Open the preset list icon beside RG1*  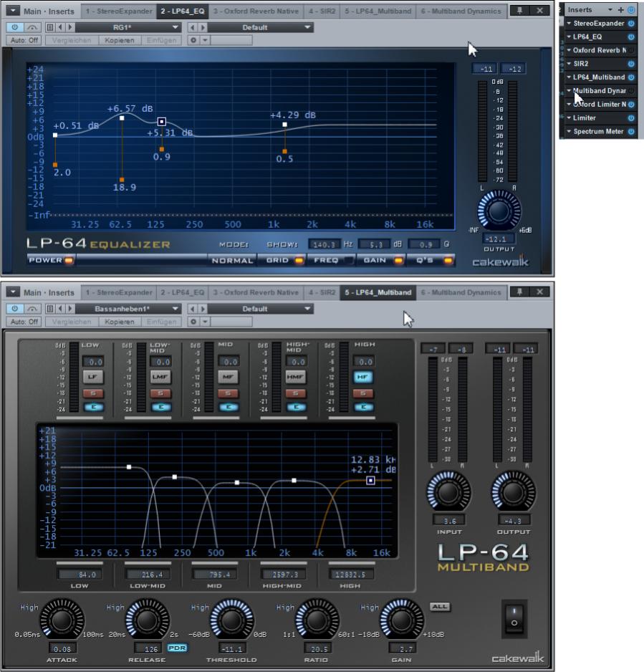(x=50, y=27)
